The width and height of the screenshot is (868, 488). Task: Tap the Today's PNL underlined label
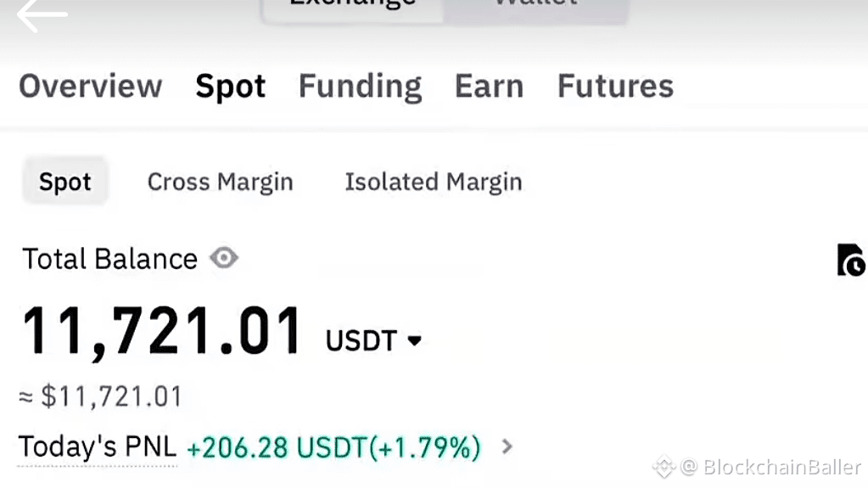click(97, 446)
